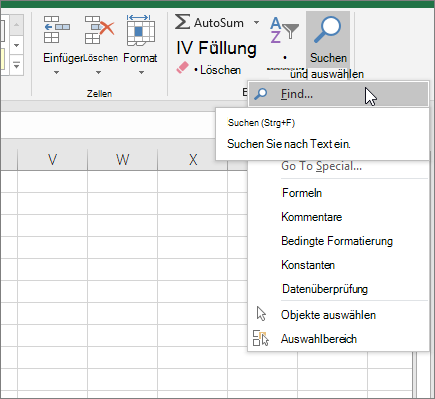Select Bedingte Formatierung menu entry

(x=338, y=241)
